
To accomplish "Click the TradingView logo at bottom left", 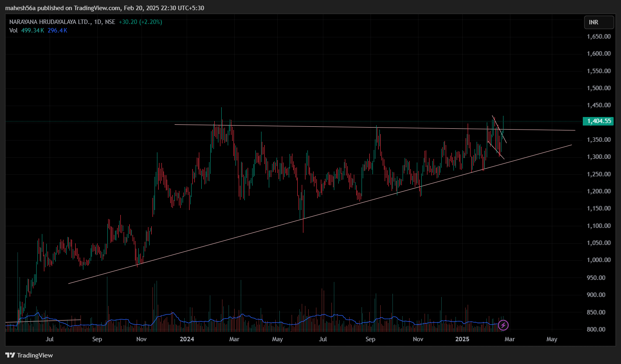I will pos(29,355).
